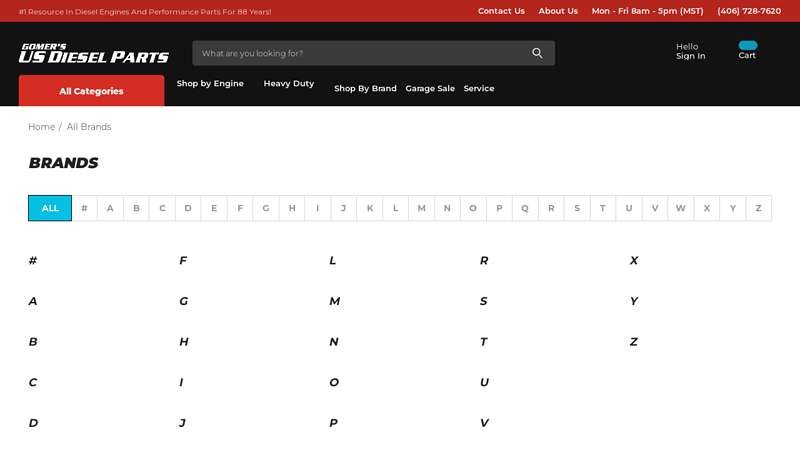Expand the Heavy Duty menu

click(289, 84)
